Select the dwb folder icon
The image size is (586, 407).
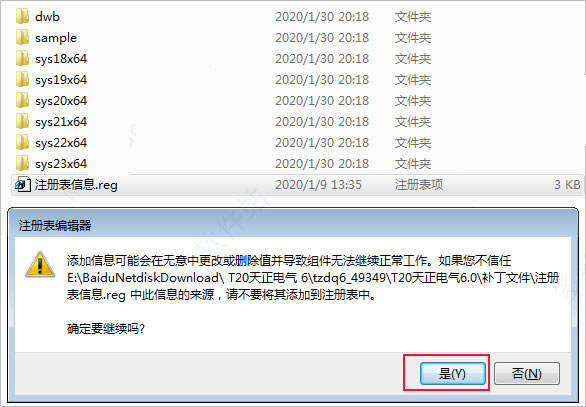point(22,16)
